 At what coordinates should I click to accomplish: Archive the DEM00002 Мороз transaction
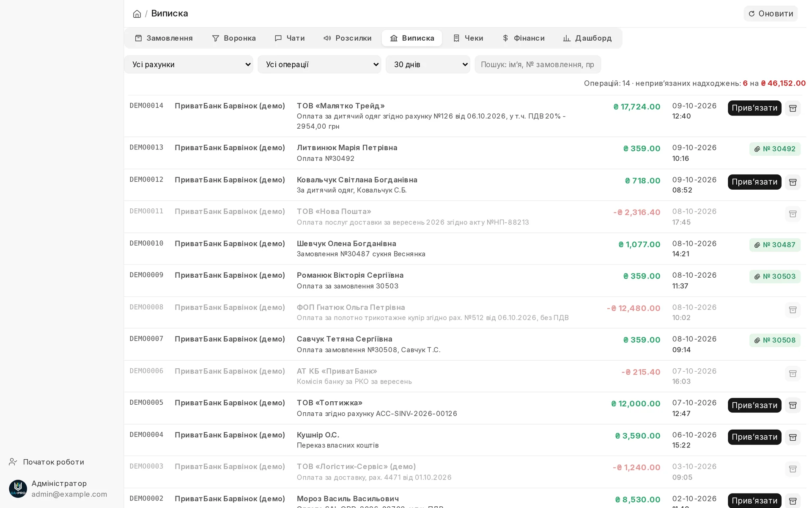[x=793, y=501]
